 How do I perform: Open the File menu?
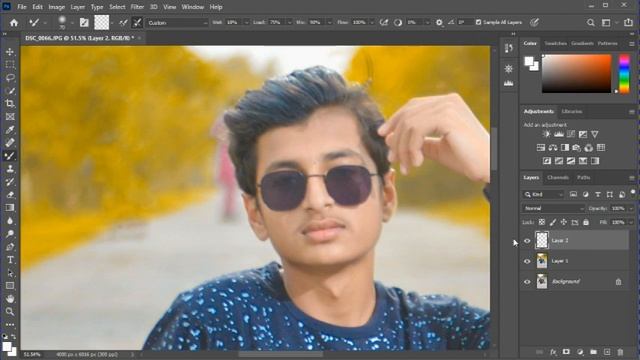[22, 7]
